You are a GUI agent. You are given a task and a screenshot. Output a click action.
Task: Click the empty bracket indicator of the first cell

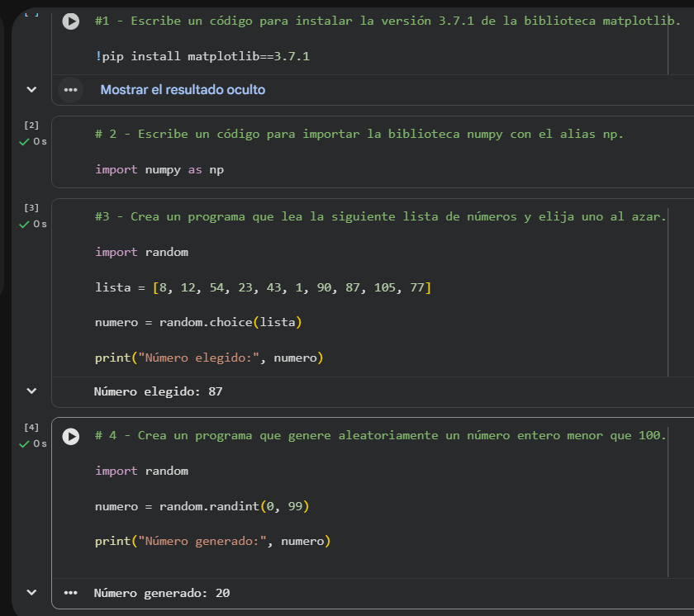coord(31,12)
